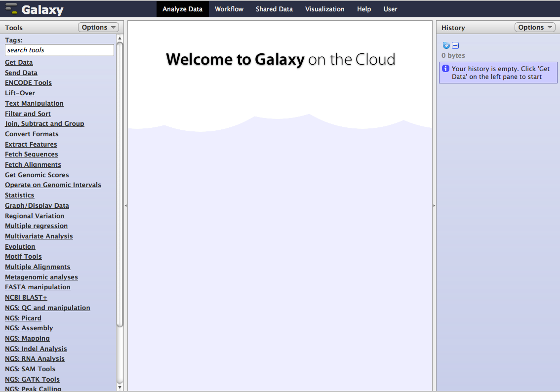Expand Convert Formats section
Image resolution: width=560 pixels, height=392 pixels.
tap(32, 134)
